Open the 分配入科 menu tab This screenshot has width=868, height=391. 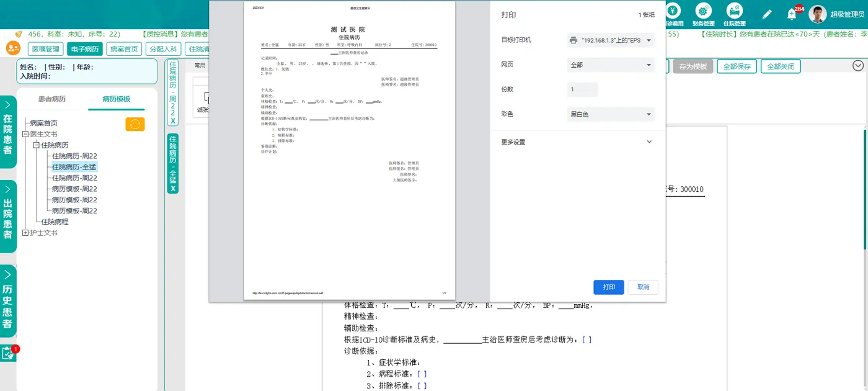click(x=163, y=49)
